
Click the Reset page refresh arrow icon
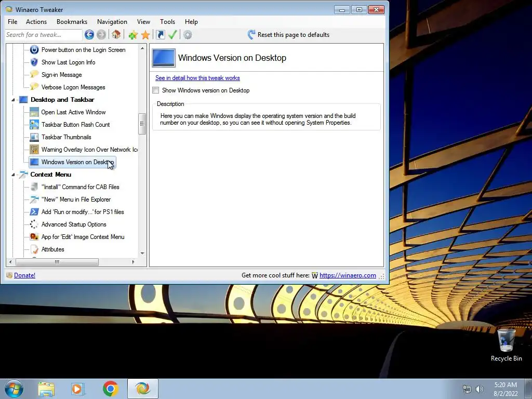tap(251, 35)
